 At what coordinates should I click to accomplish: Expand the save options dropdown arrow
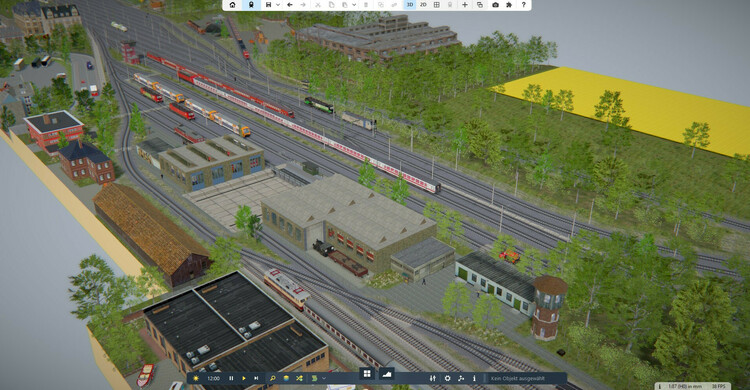point(278,5)
